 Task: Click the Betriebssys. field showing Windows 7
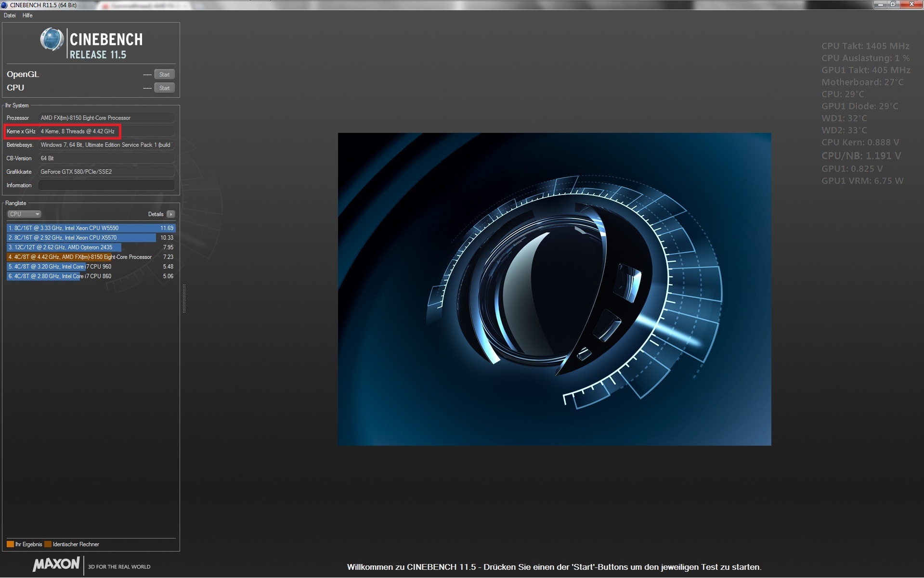point(106,145)
